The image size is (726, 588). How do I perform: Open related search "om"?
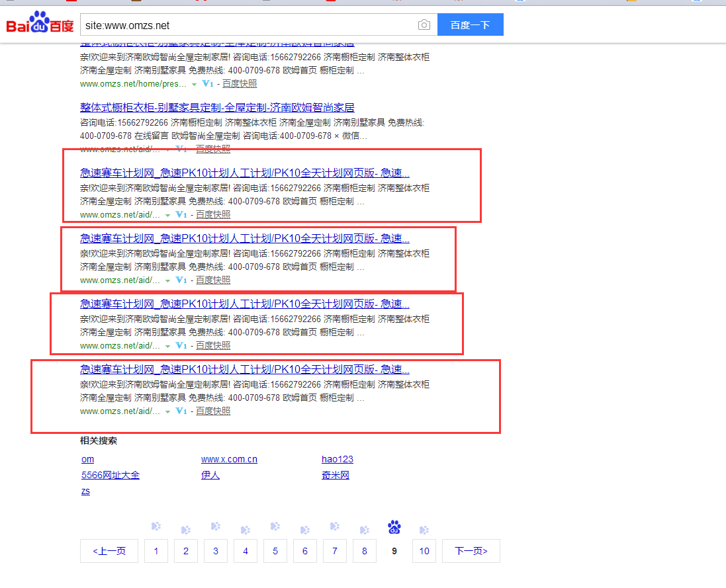point(87,460)
